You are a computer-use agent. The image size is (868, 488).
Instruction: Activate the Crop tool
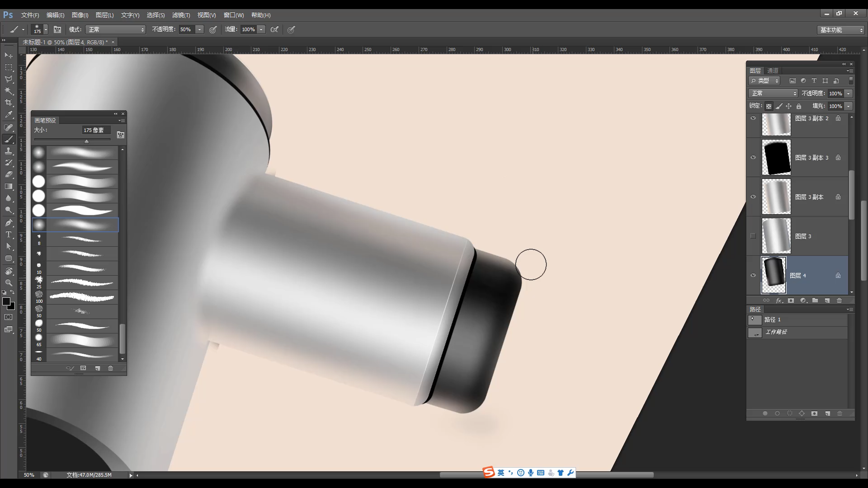[x=9, y=103]
